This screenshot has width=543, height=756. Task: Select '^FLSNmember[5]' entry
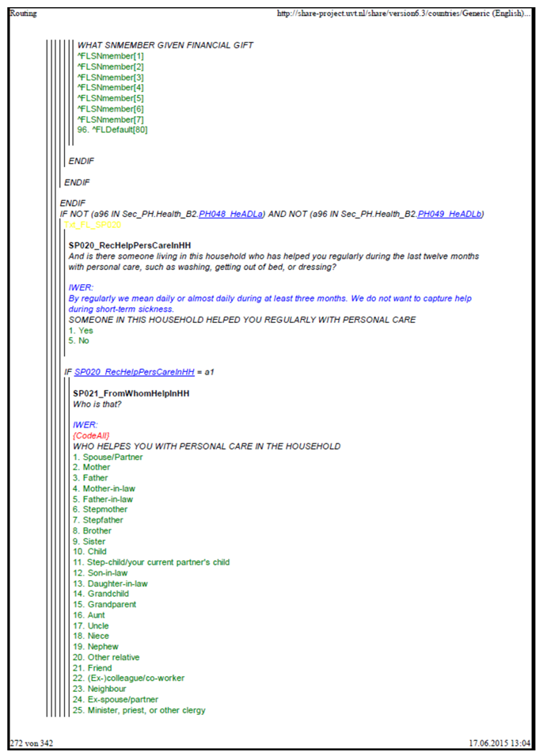pyautogui.click(x=111, y=98)
